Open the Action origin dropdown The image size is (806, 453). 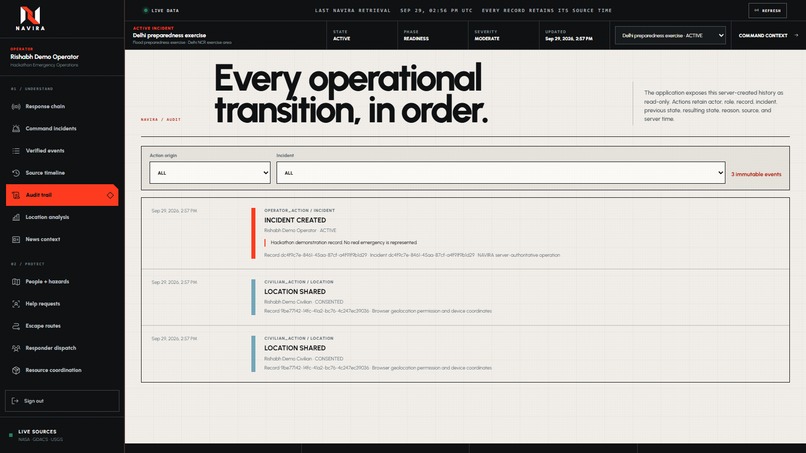[210, 173]
